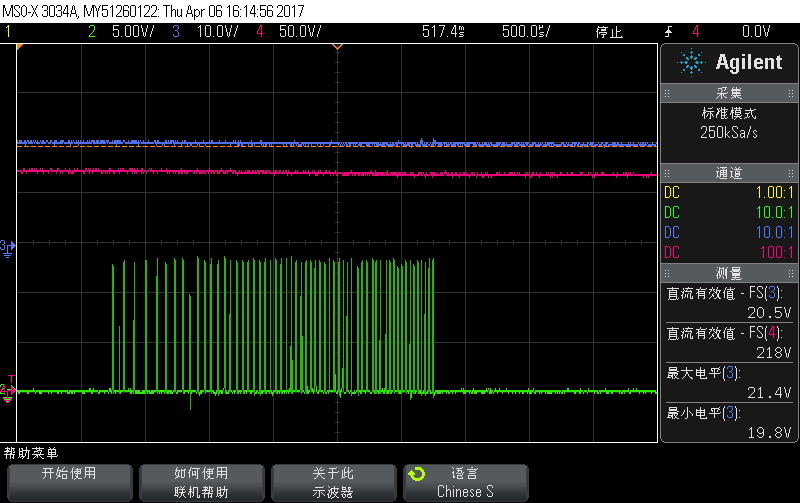
Task: Click the green circular arrow language icon
Action: point(416,474)
